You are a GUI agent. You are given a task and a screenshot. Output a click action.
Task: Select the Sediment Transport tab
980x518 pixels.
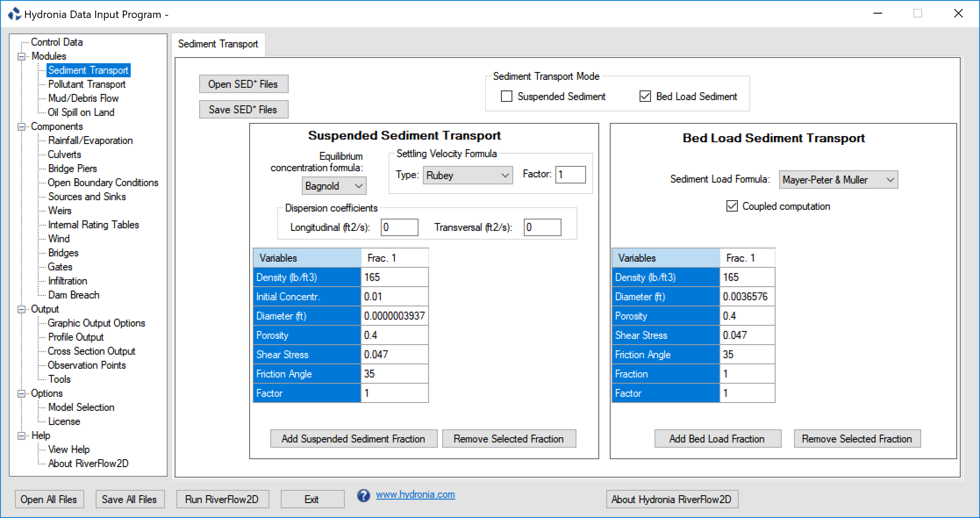coord(218,44)
